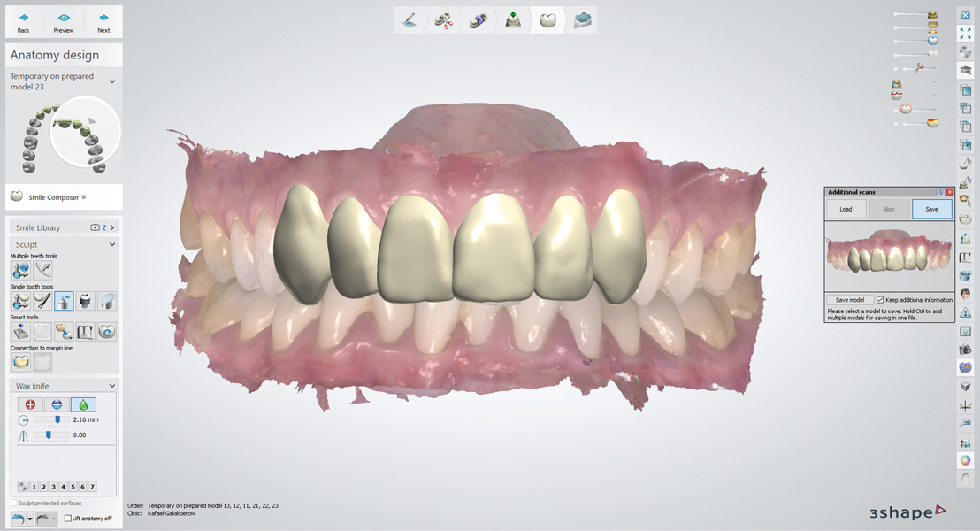Click the graduation cap icon in the right sidebar
This screenshot has height=531, width=980.
click(965, 71)
